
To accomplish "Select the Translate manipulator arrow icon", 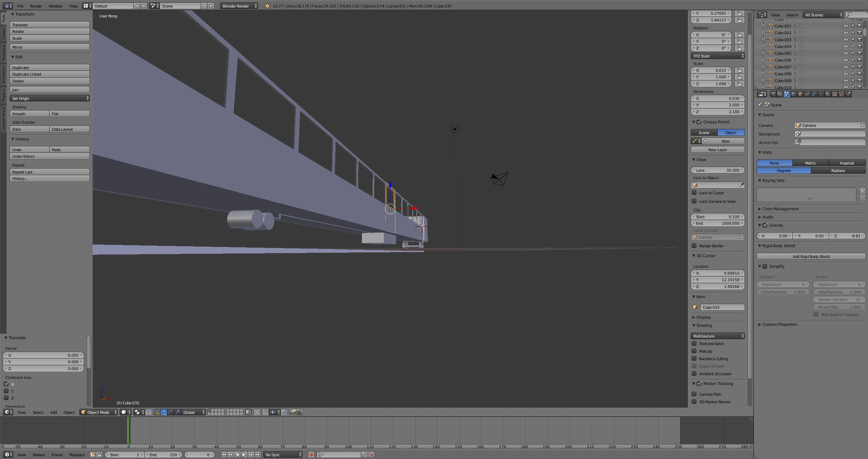I will coord(164,412).
